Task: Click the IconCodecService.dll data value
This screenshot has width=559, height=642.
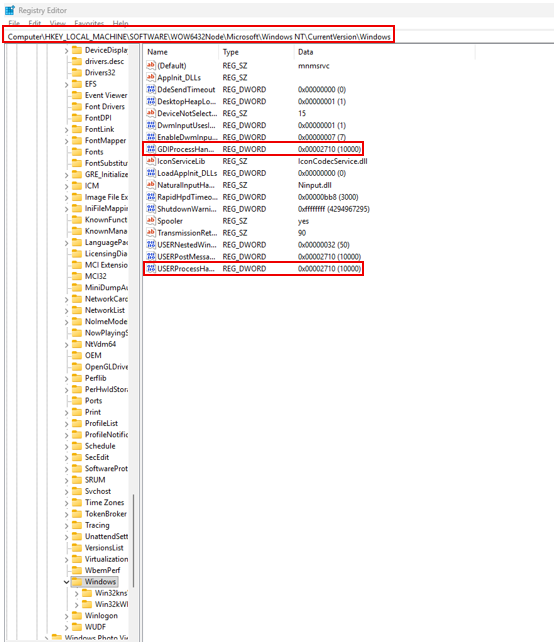Action: coord(333,161)
